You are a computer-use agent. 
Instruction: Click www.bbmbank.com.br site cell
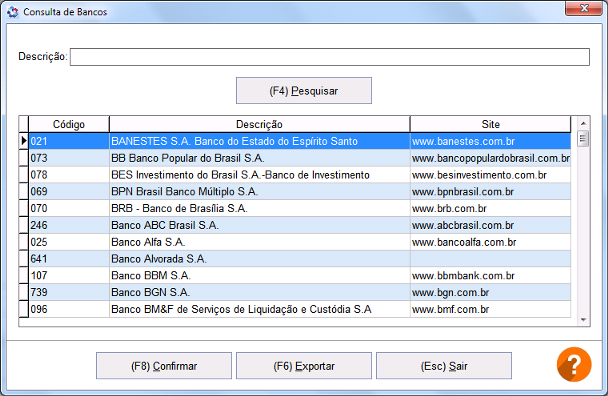(491, 275)
